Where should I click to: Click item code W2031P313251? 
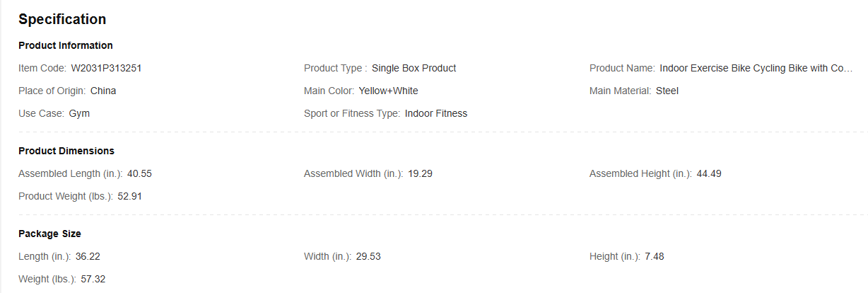pyautogui.click(x=111, y=68)
